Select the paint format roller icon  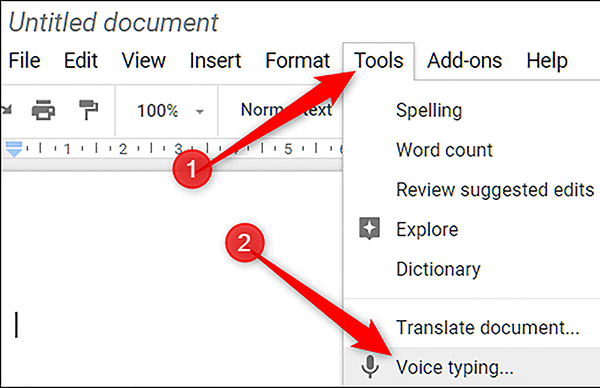pos(88,110)
